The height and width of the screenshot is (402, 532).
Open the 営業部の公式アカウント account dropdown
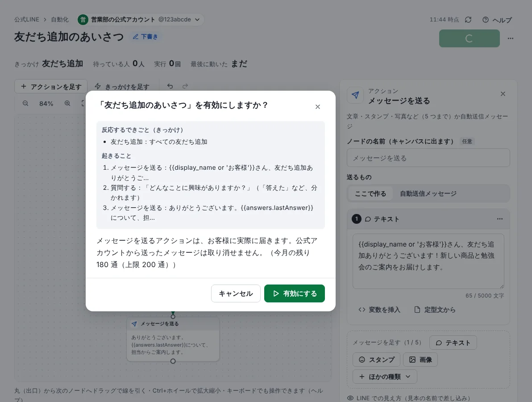pyautogui.click(x=141, y=19)
